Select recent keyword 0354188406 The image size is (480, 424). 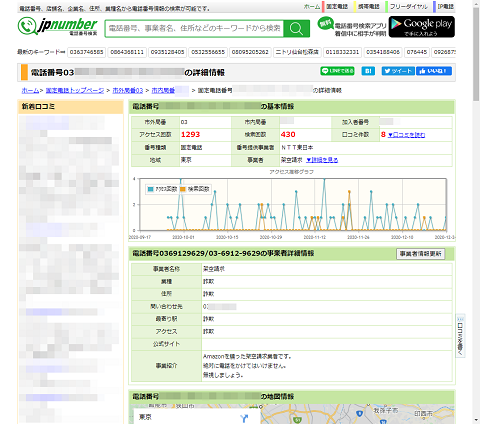[383, 52]
